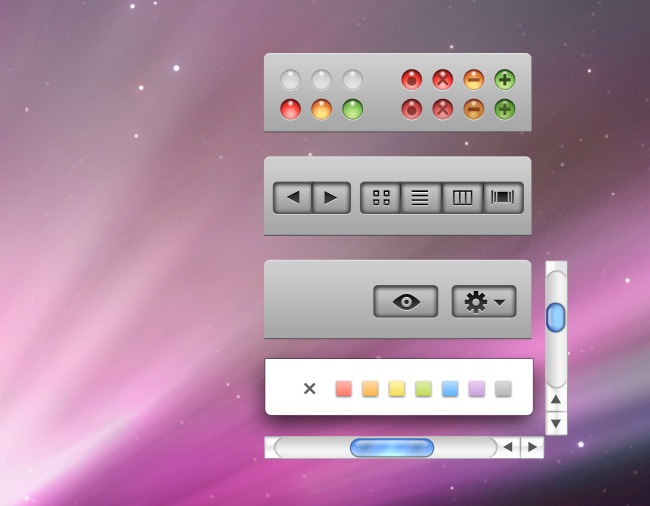Select the purple label color swatch
Screen dimensions: 650x506
click(477, 389)
